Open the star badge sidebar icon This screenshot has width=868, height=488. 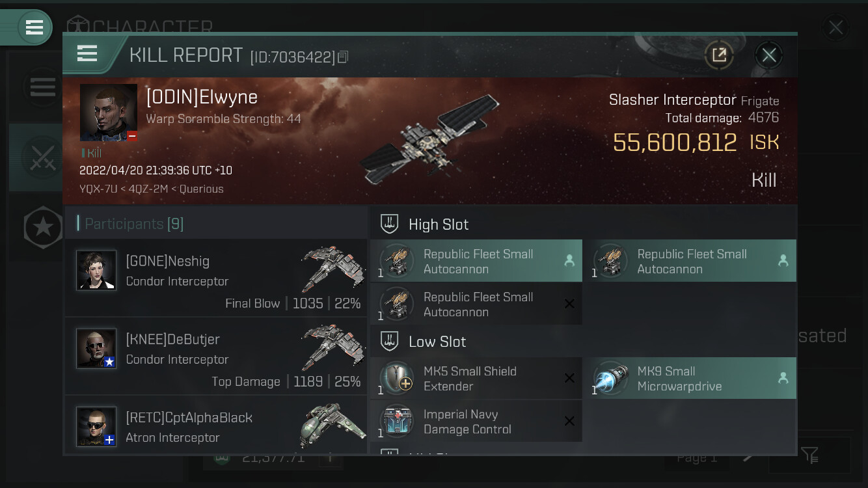point(43,227)
